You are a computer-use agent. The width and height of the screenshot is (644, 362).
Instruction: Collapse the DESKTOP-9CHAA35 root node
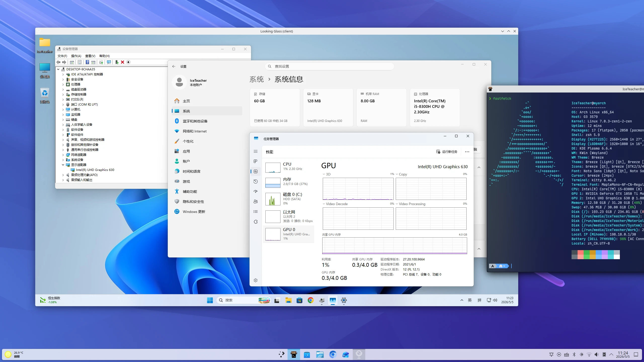(x=58, y=69)
